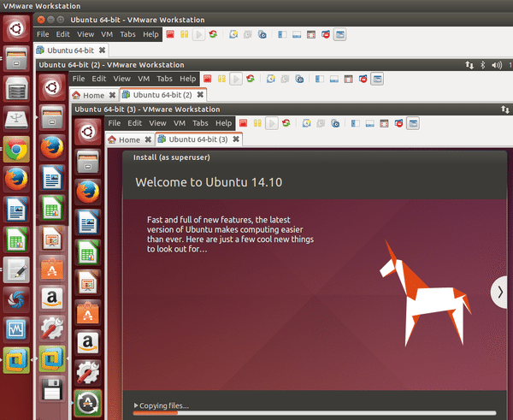Open LibreOffice Calc in innermost VM launcher

[x=88, y=252]
